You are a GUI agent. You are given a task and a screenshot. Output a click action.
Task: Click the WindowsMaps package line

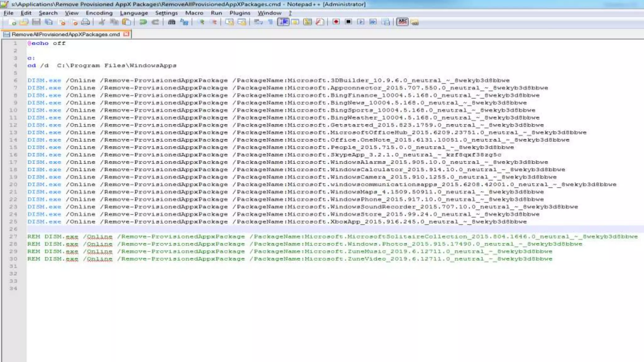(286, 192)
